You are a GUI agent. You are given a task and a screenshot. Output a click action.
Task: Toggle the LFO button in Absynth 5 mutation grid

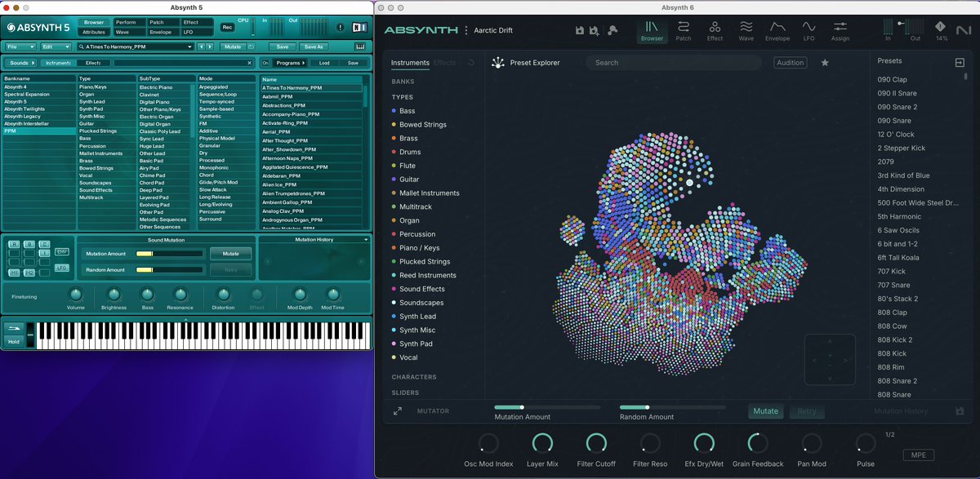pos(62,268)
